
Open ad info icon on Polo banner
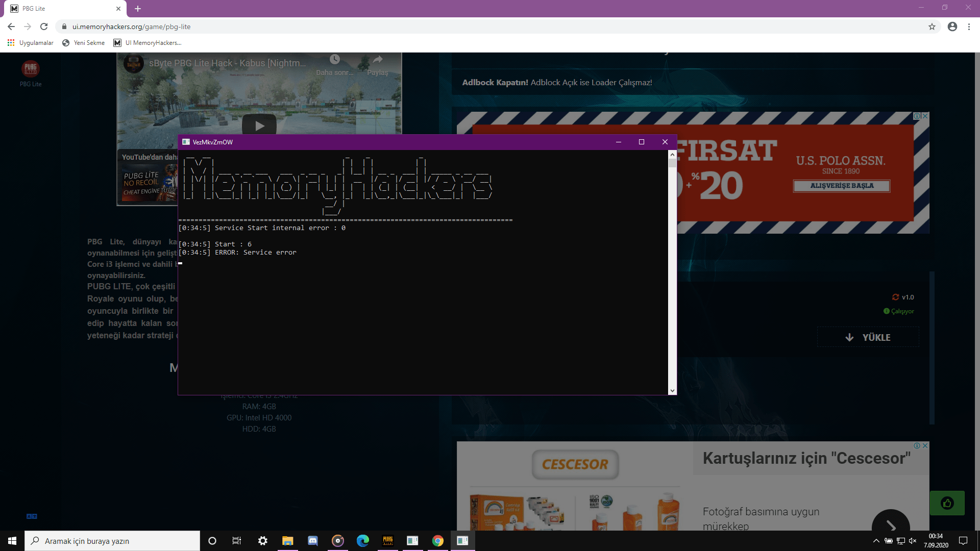[917, 116]
